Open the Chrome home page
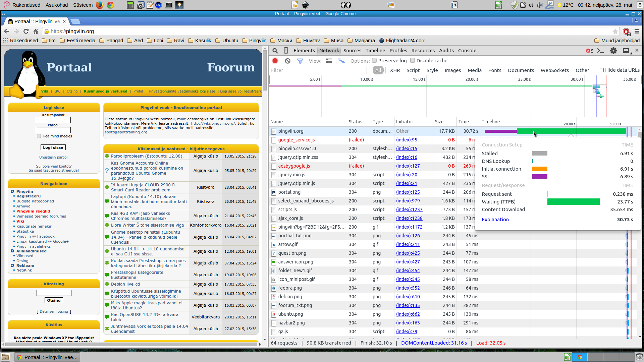This screenshot has width=644, height=362. 36,31
